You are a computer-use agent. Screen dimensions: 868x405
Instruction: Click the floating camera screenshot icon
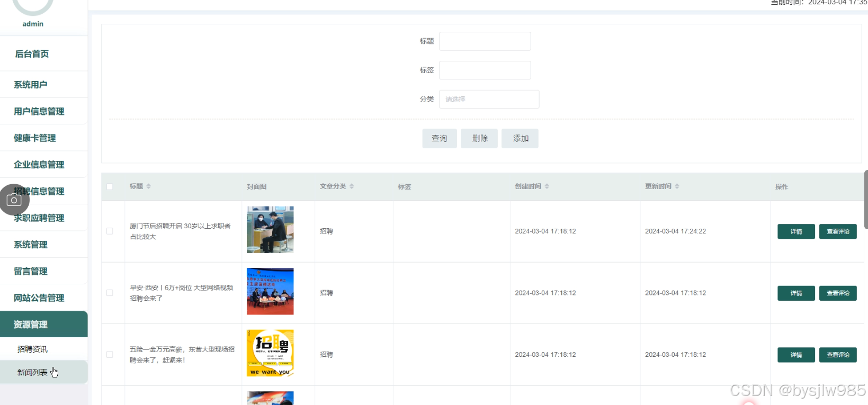pos(14,200)
